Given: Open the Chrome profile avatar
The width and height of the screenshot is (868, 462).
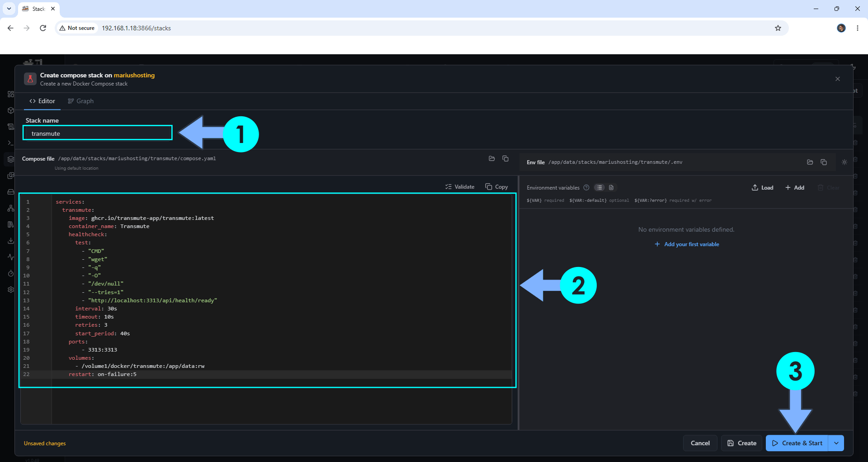Looking at the screenshot, I should [841, 28].
